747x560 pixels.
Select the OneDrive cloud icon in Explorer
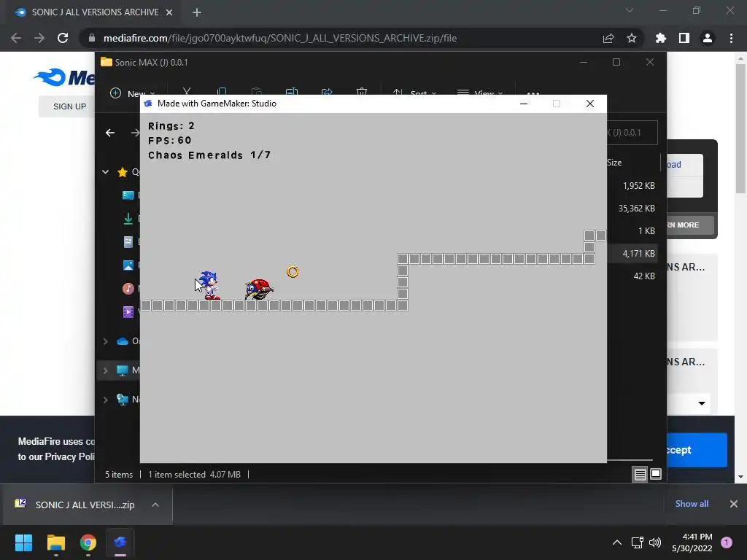click(123, 341)
